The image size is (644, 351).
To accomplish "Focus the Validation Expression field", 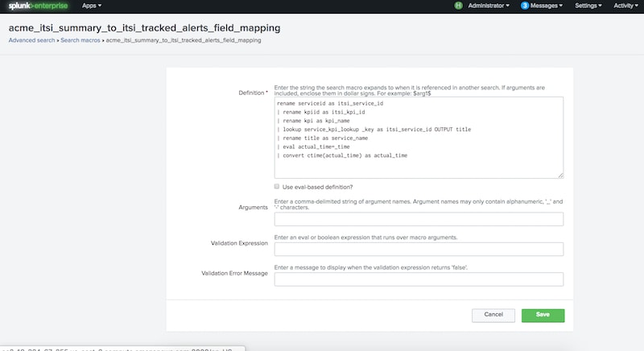I will click(x=419, y=250).
